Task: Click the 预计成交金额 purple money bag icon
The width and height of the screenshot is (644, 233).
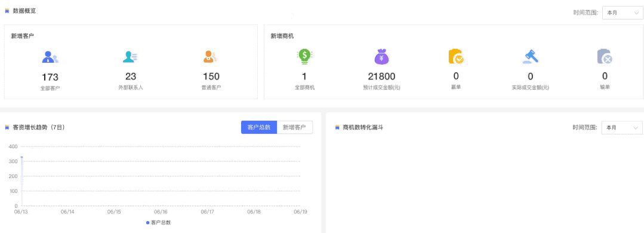Action: pyautogui.click(x=381, y=57)
